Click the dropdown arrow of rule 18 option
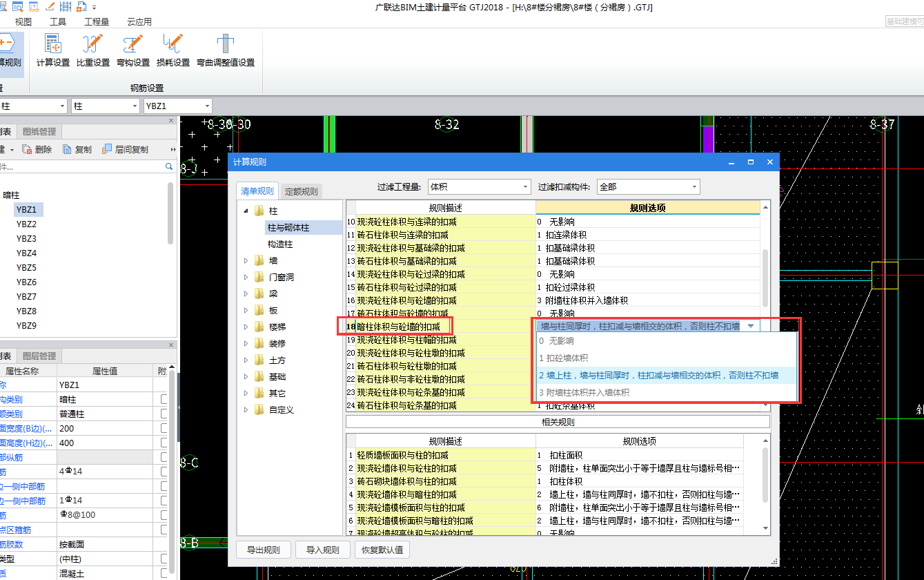The width and height of the screenshot is (924, 580). pyautogui.click(x=750, y=326)
